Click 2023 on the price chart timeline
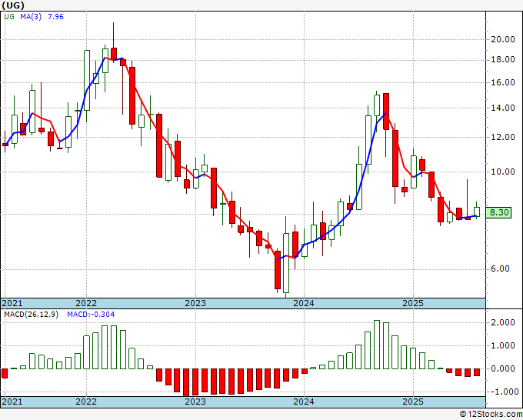The width and height of the screenshot is (523, 420). pos(195,303)
